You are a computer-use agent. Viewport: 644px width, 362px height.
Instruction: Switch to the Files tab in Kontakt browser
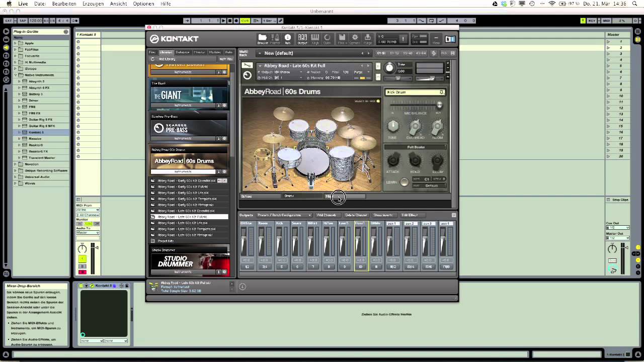tap(152, 52)
